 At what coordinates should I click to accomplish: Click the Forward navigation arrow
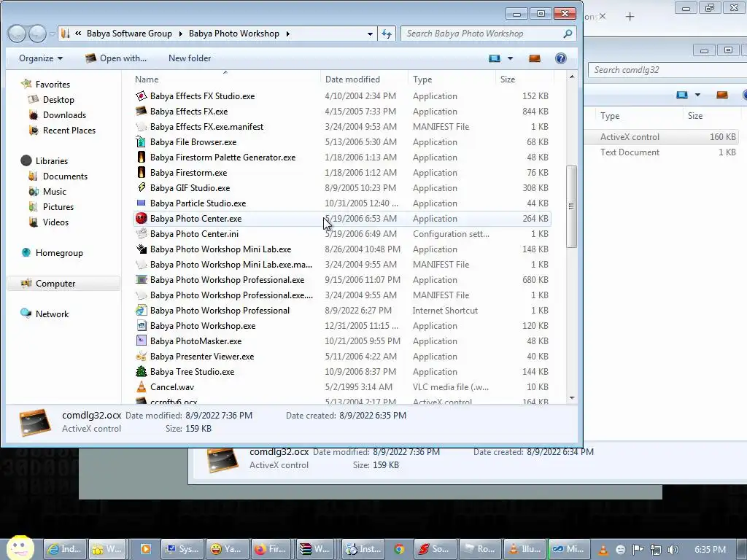coord(38,34)
